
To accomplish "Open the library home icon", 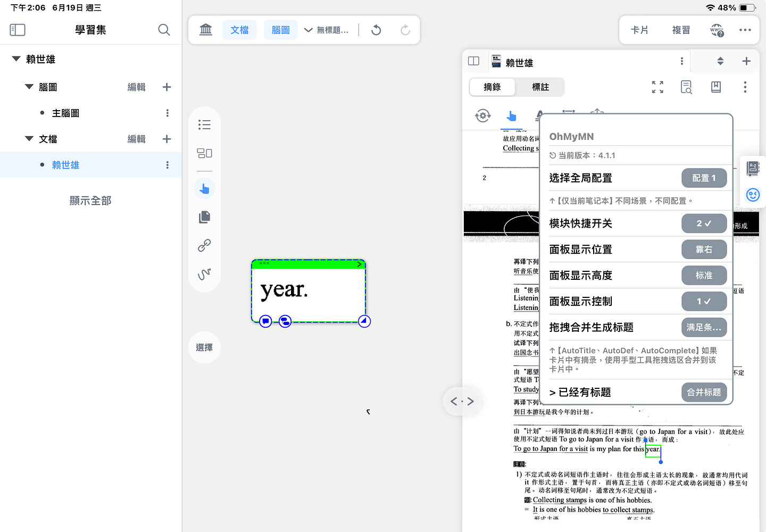I will point(206,30).
